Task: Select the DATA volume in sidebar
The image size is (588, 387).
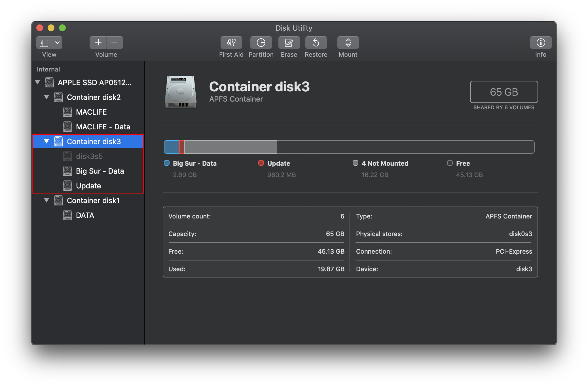Action: point(85,215)
